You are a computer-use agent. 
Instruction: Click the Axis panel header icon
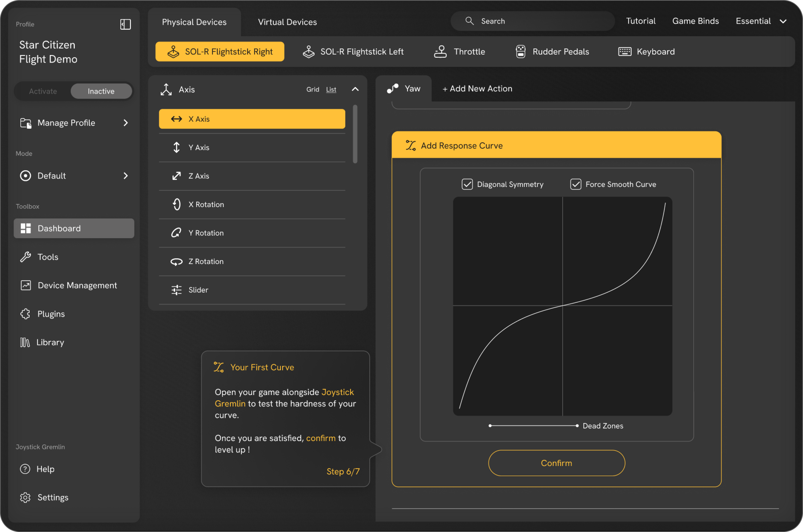(166, 90)
